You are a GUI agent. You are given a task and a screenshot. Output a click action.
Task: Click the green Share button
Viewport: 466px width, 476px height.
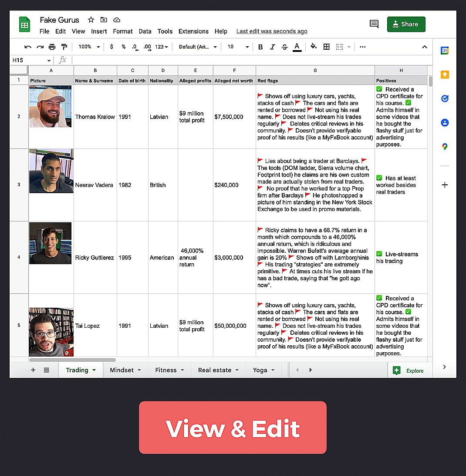click(406, 24)
